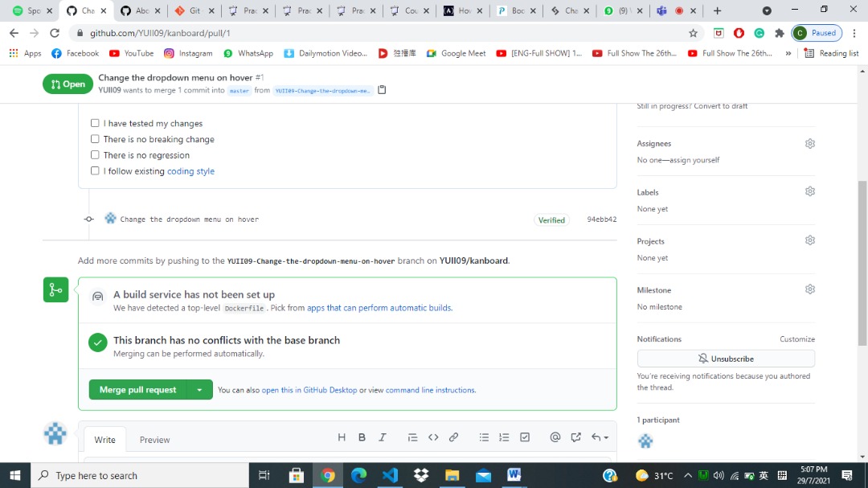Add a bulleted list to the comment
Screen dimensions: 868x488
tap(484, 437)
